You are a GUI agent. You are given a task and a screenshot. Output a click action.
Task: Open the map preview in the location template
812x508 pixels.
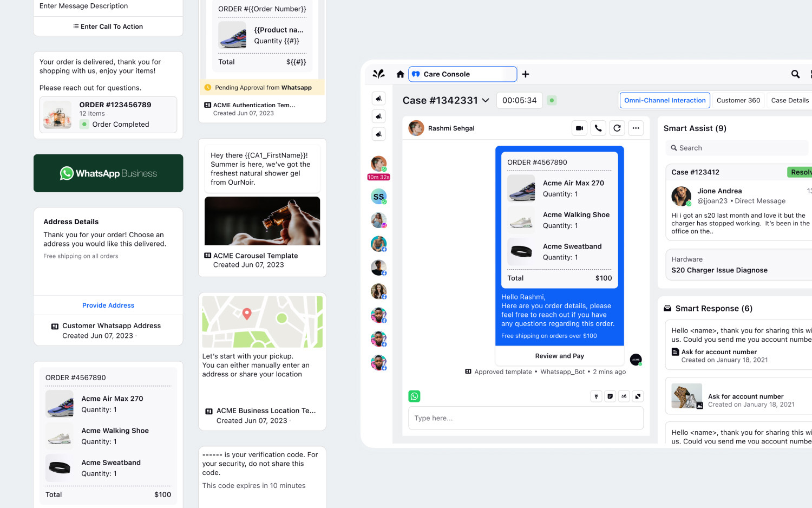tap(263, 322)
